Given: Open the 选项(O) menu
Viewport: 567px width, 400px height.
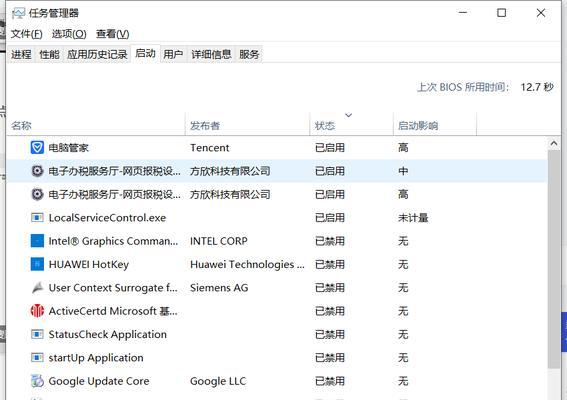Looking at the screenshot, I should point(69,34).
